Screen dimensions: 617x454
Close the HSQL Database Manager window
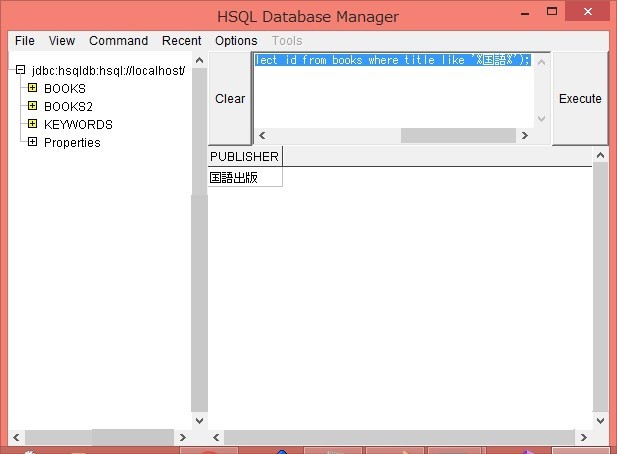587,11
